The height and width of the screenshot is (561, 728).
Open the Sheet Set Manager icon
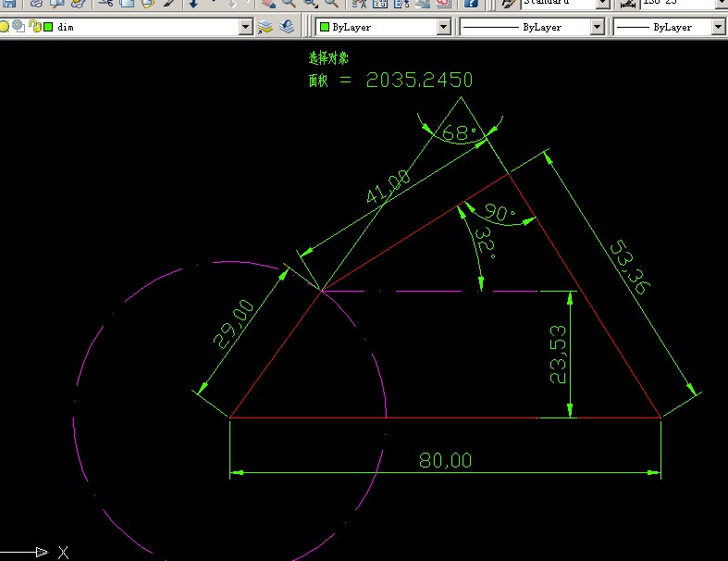point(423,4)
